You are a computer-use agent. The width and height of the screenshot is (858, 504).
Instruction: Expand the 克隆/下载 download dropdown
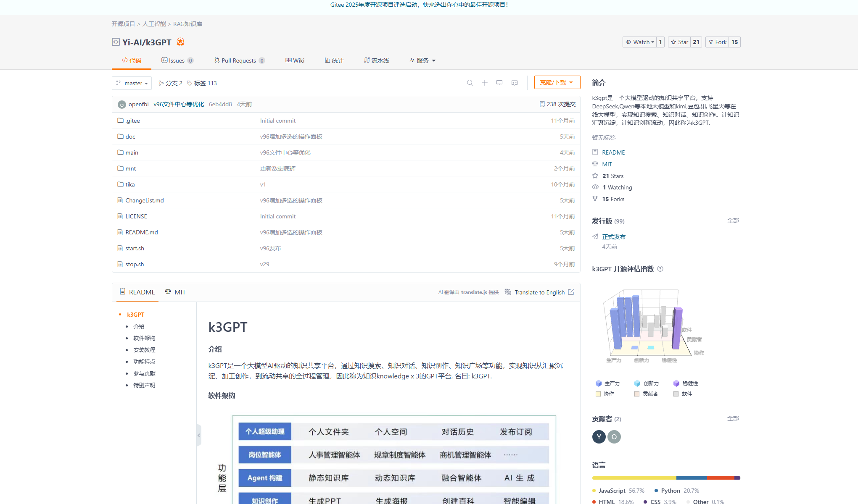coord(557,82)
